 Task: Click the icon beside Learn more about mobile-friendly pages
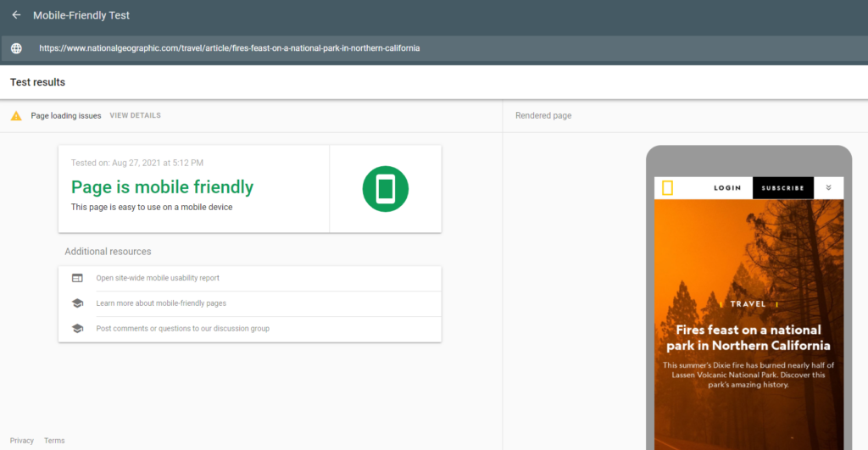click(x=77, y=303)
